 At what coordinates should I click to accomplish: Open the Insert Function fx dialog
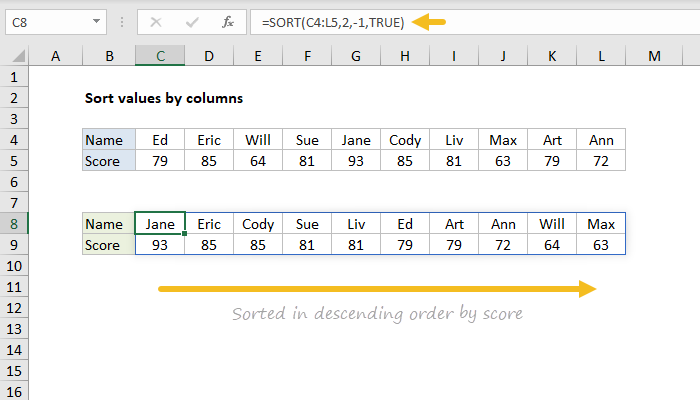click(228, 22)
